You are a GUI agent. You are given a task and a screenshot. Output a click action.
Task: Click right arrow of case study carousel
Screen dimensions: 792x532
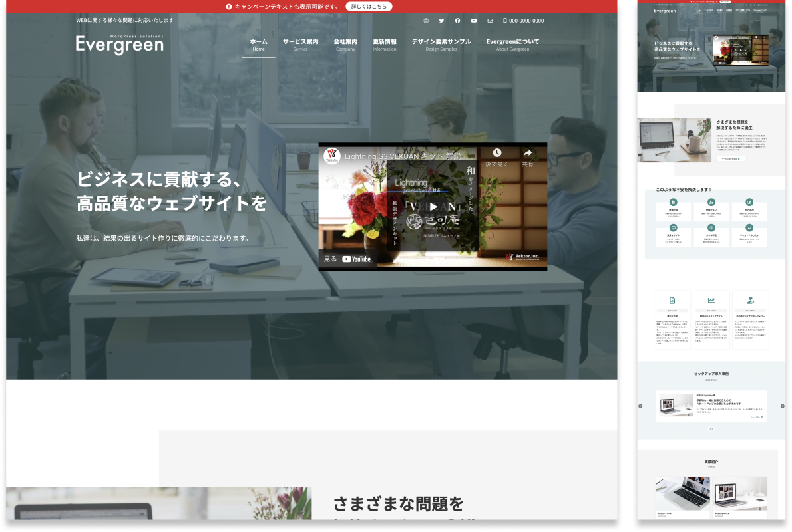[782, 406]
